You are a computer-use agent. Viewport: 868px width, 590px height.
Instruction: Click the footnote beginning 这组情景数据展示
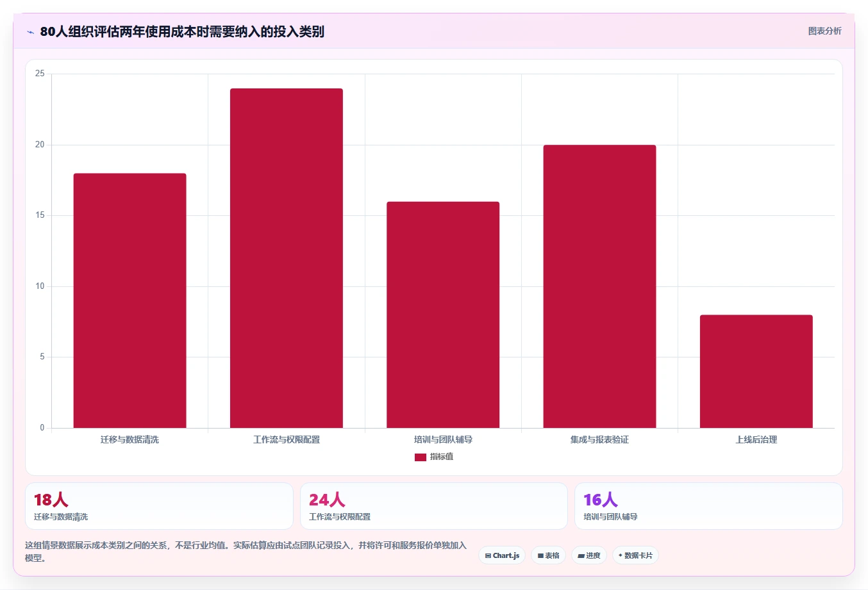246,552
